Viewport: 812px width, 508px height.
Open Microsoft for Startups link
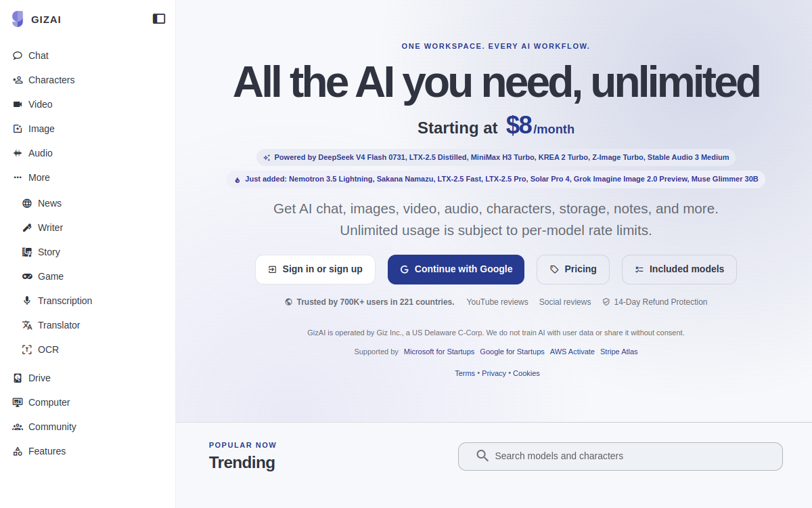click(x=439, y=352)
